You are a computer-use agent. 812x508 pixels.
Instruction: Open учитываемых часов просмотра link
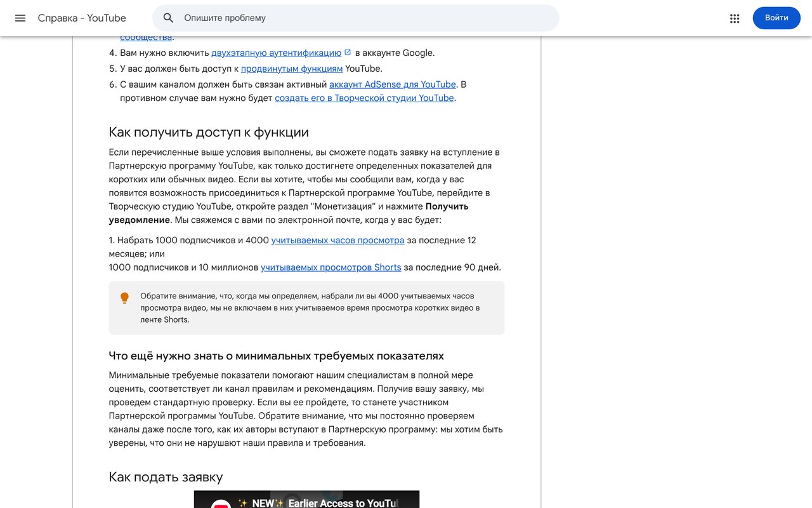click(x=338, y=240)
